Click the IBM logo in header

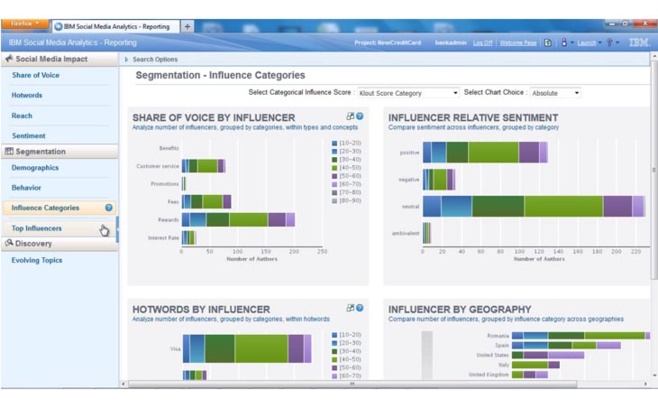[638, 43]
